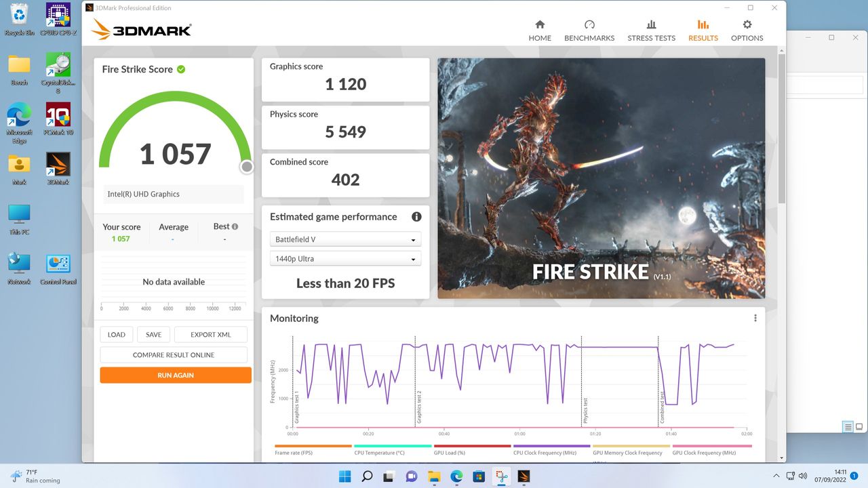The height and width of the screenshot is (488, 868).
Task: Open the Mark user folder desktop icon
Action: click(20, 169)
